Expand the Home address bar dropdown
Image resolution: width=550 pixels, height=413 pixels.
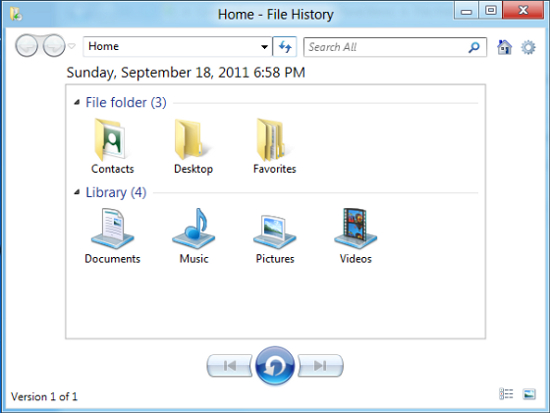point(264,47)
